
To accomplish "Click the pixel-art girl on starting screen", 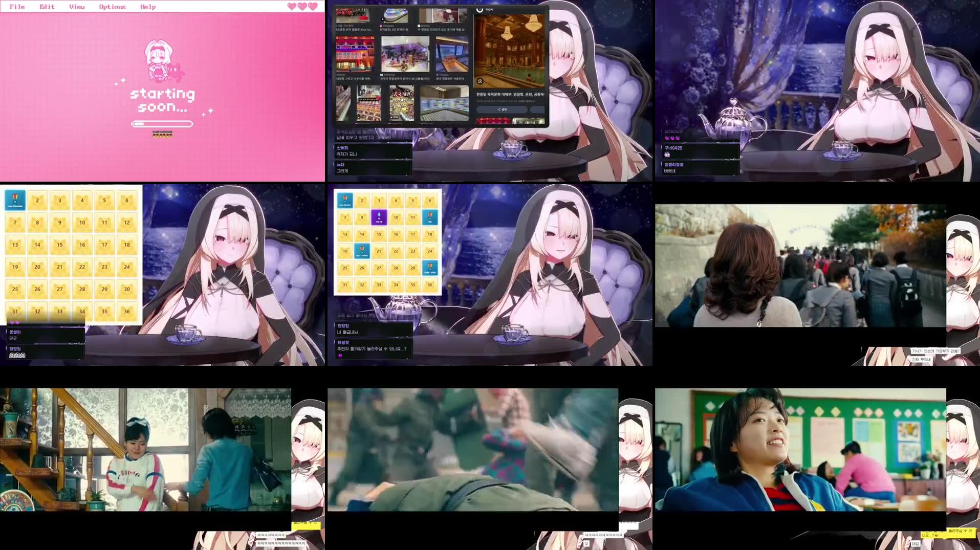I will coord(159,60).
